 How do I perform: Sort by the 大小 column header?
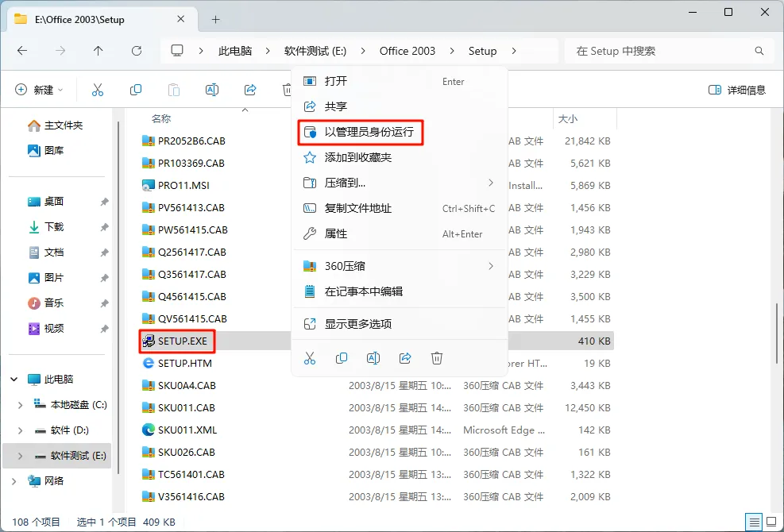click(567, 119)
